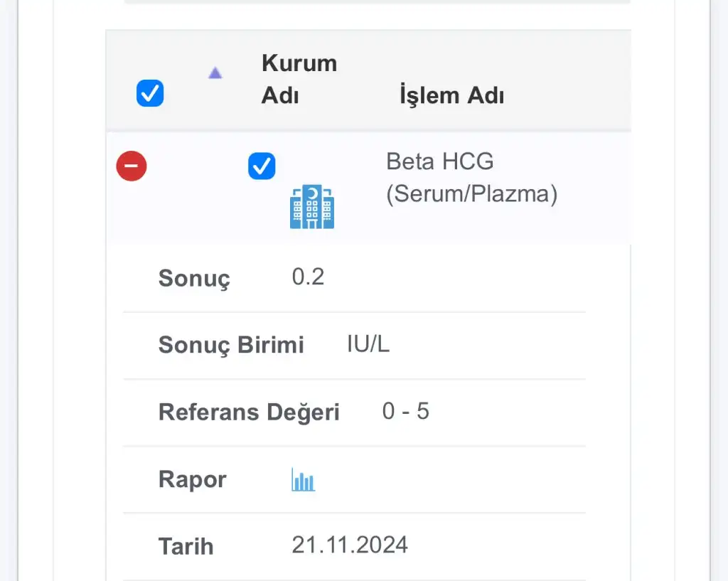Viewport: 728px width, 581px height.
Task: Click the Kurum Adı column header
Action: (299, 79)
